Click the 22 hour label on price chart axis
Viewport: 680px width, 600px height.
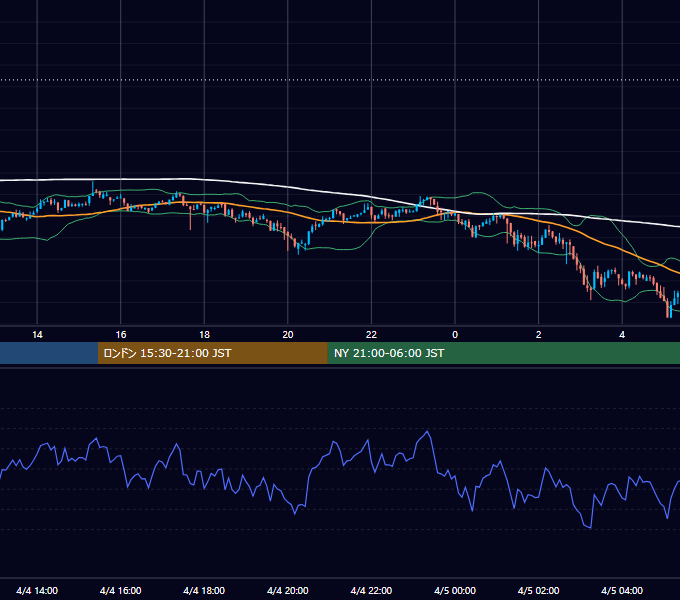(x=371, y=335)
